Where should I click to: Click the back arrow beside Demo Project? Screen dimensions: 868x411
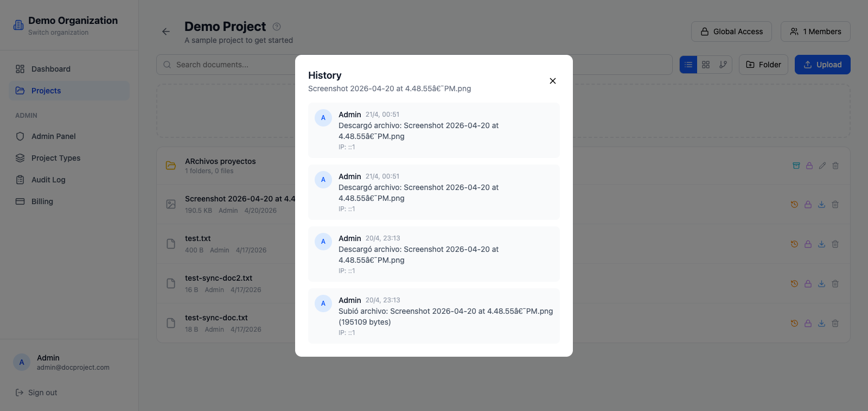pos(166,31)
